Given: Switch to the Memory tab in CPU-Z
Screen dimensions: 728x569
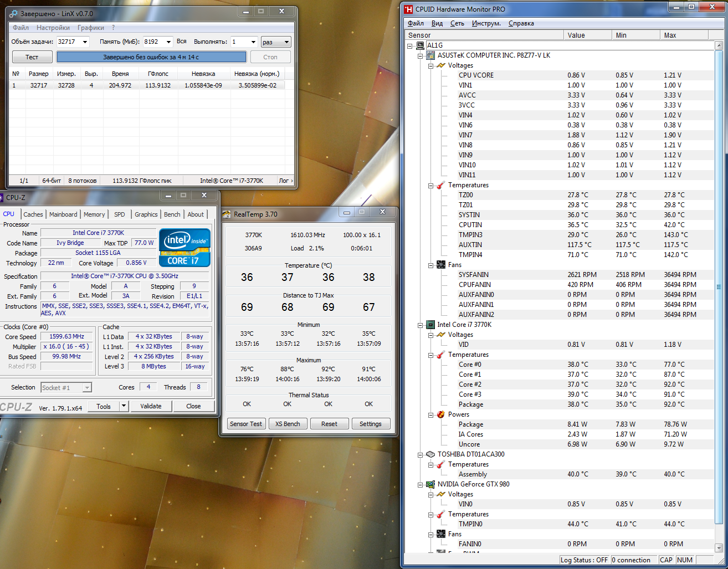Looking at the screenshot, I should click(94, 214).
